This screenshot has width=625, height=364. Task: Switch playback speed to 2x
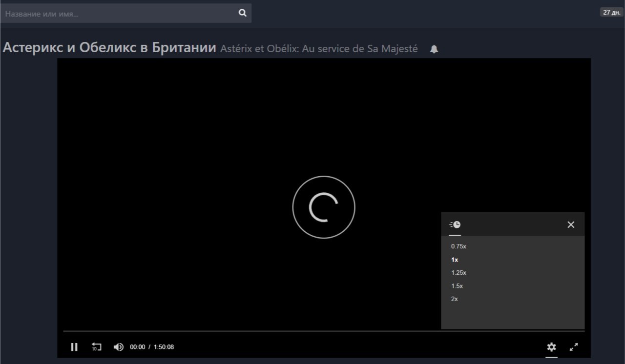[x=455, y=299]
